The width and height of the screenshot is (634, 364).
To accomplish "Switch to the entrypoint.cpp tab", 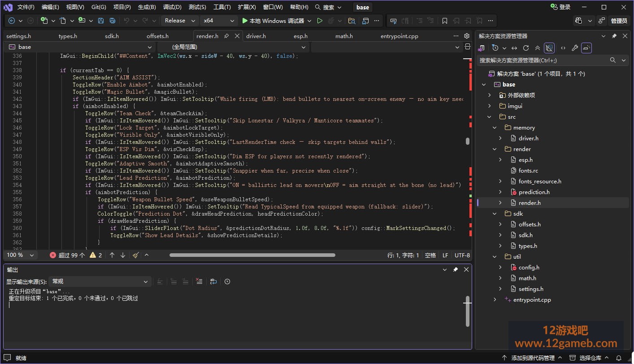I will [399, 36].
